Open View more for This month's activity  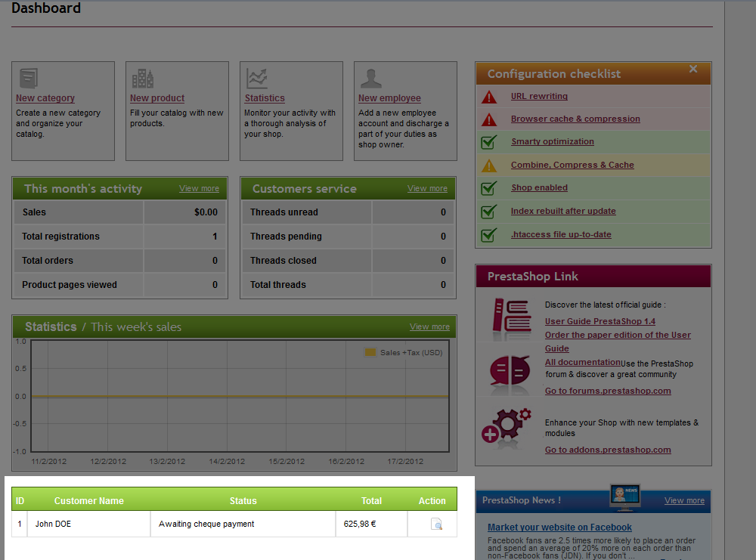click(x=199, y=189)
